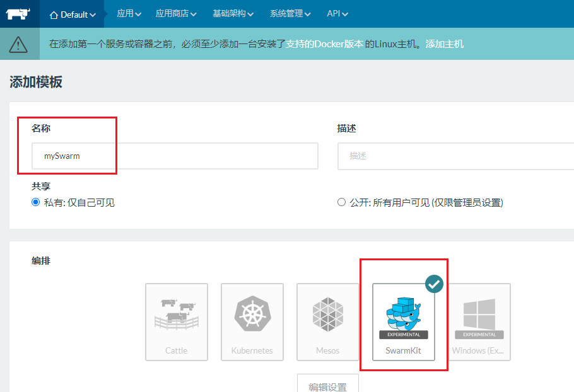Viewport: 574px width, 392px height.
Task: Open the 系统管理 menu
Action: (x=290, y=14)
